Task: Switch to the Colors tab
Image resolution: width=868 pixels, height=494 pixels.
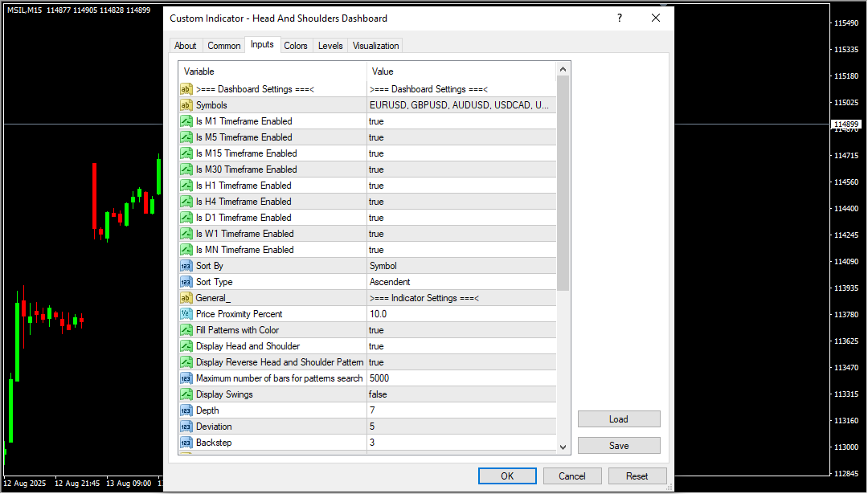Action: pos(296,46)
